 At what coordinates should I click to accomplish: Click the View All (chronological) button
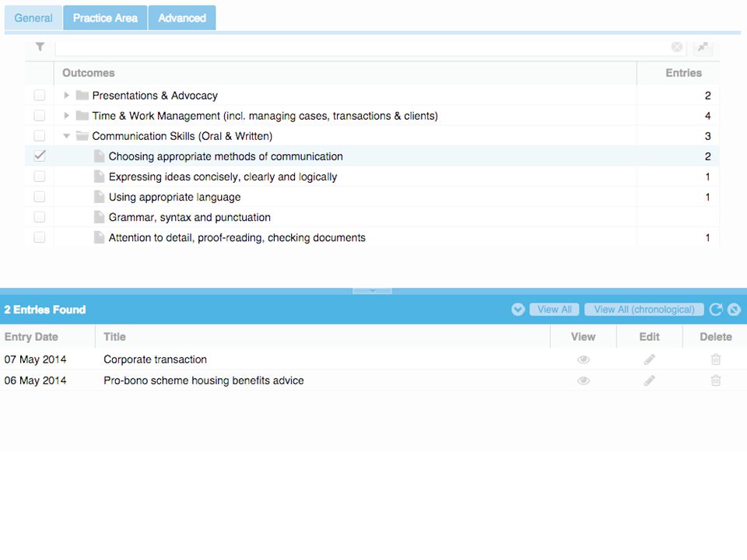coord(644,310)
